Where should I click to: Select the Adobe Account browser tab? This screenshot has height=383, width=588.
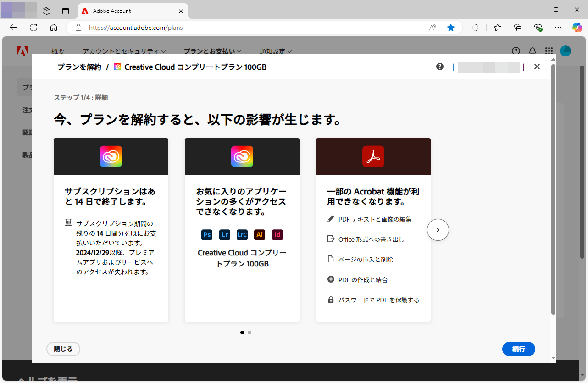133,11
